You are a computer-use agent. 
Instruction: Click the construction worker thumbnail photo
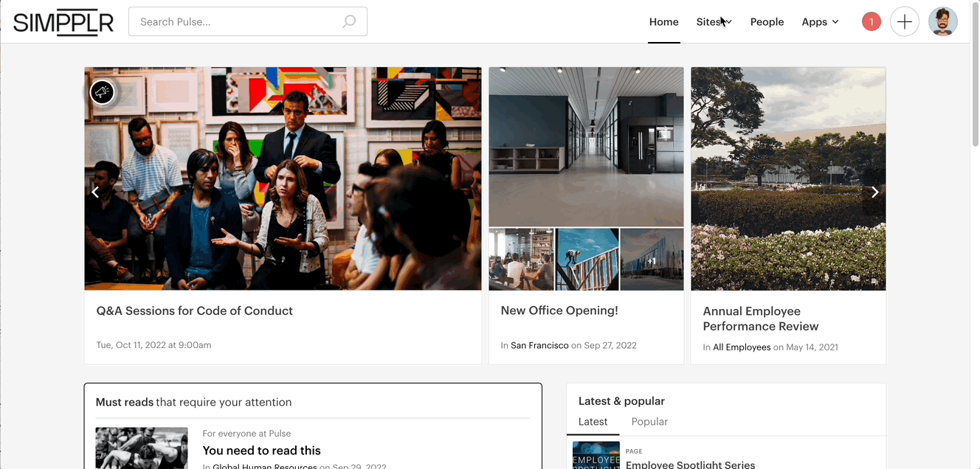coord(587,259)
